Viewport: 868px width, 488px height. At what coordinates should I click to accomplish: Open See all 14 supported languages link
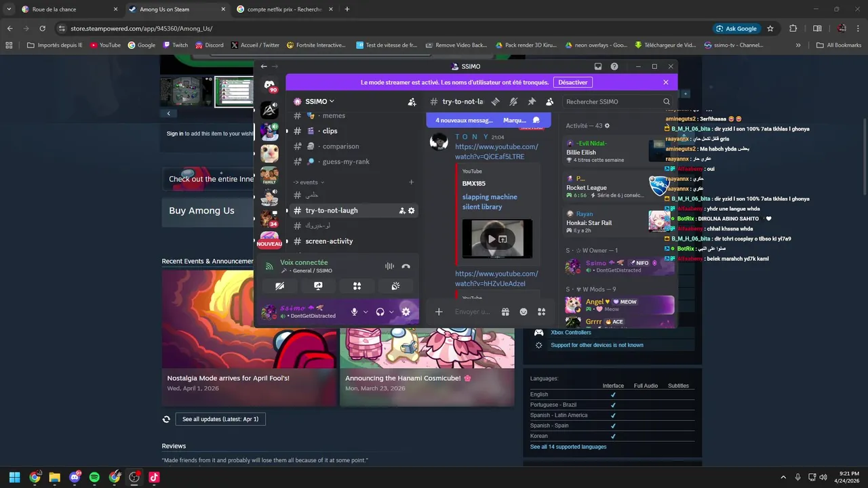coord(568,447)
